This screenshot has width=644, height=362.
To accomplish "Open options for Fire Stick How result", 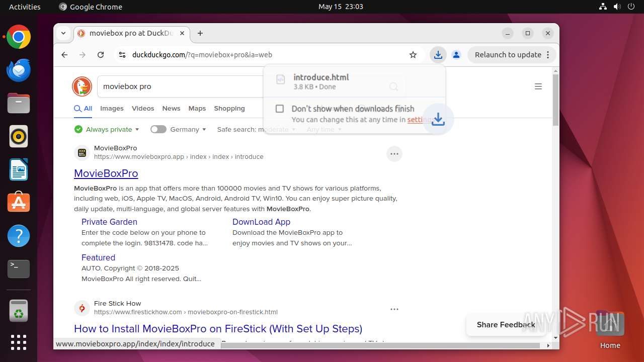I will pos(394,309).
